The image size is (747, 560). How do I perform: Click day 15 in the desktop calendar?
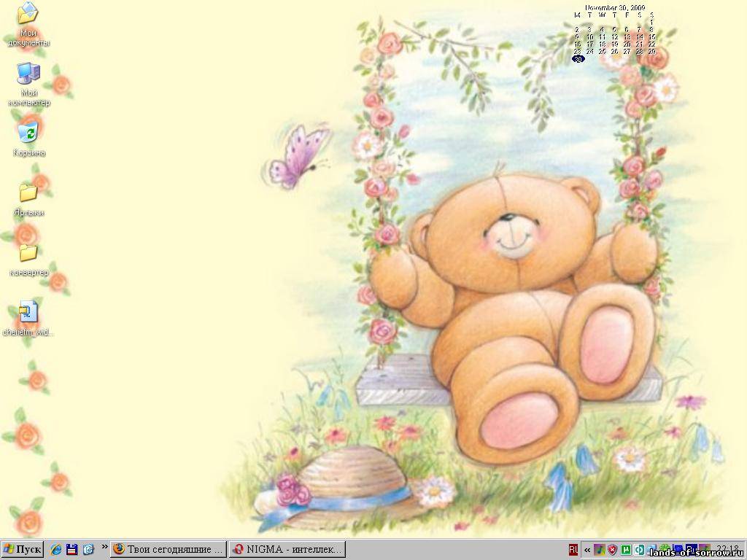coord(651,36)
